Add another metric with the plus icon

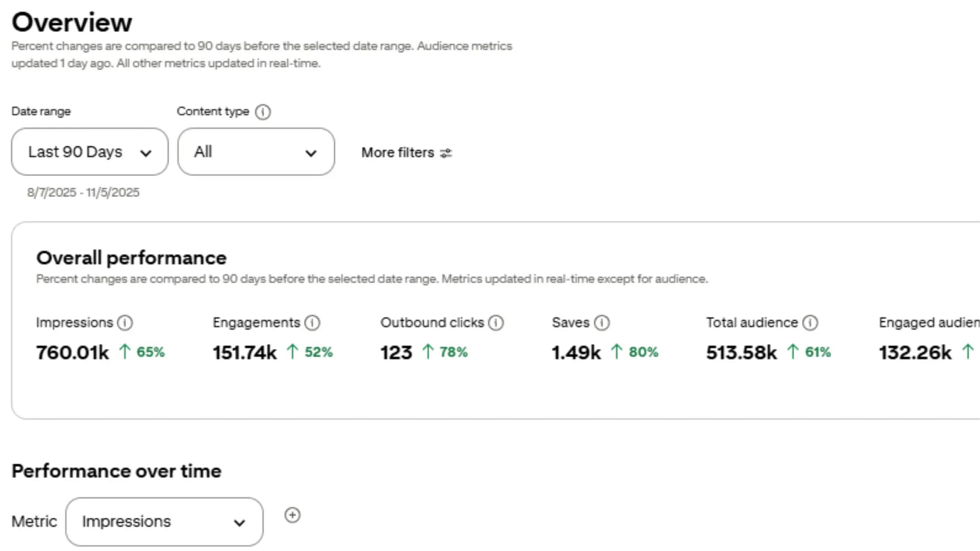(292, 515)
